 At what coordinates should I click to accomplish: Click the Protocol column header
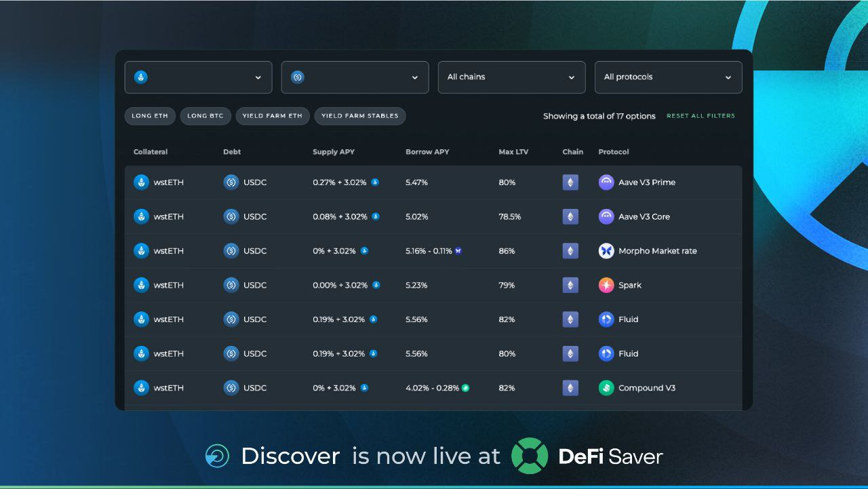pos(614,152)
